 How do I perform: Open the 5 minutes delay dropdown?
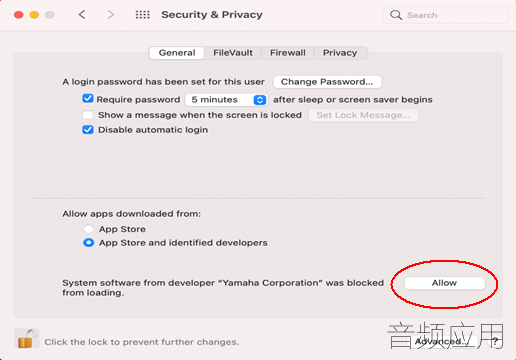tap(226, 100)
